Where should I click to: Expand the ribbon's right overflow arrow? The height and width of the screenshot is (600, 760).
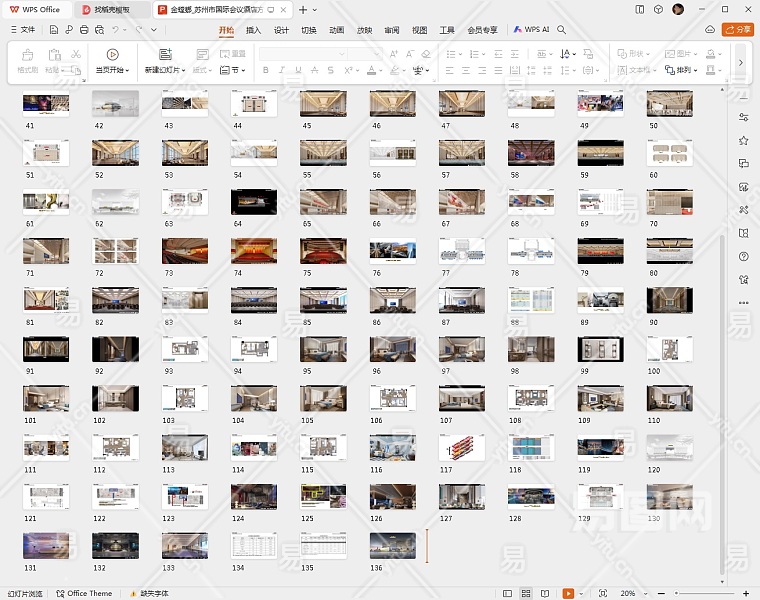coord(740,62)
